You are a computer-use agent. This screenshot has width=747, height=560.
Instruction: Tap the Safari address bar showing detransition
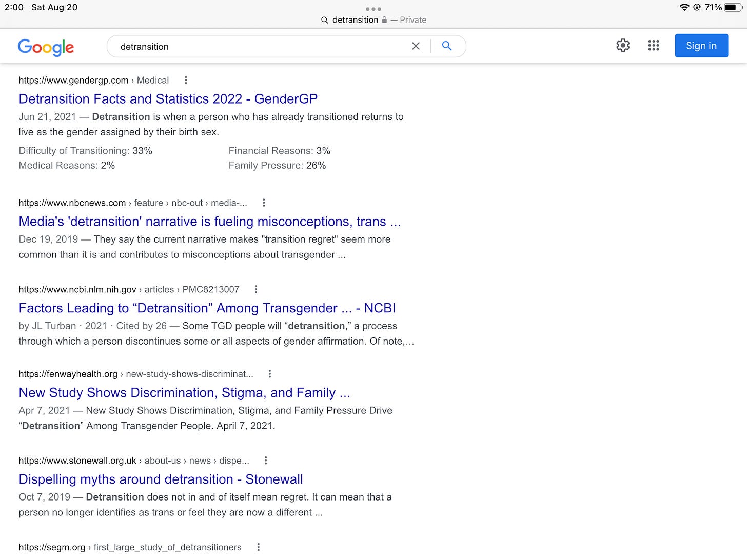click(373, 19)
